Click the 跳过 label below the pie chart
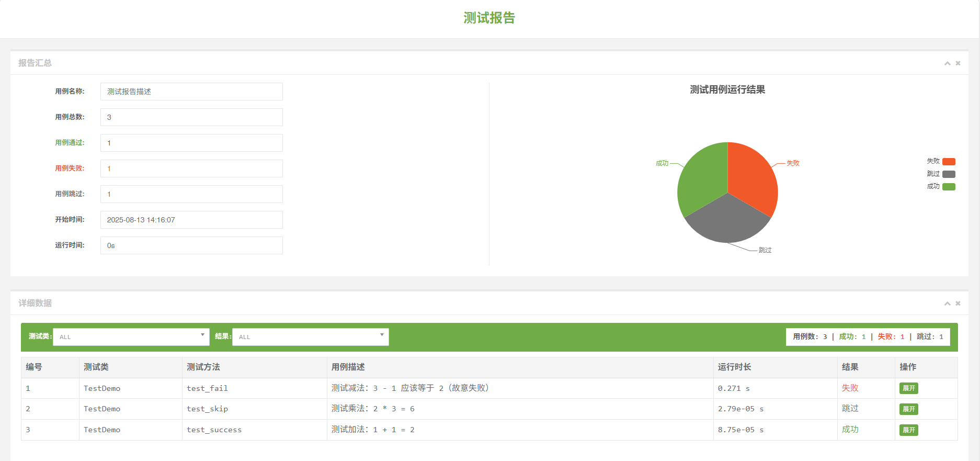The width and height of the screenshot is (980, 461). [765, 250]
